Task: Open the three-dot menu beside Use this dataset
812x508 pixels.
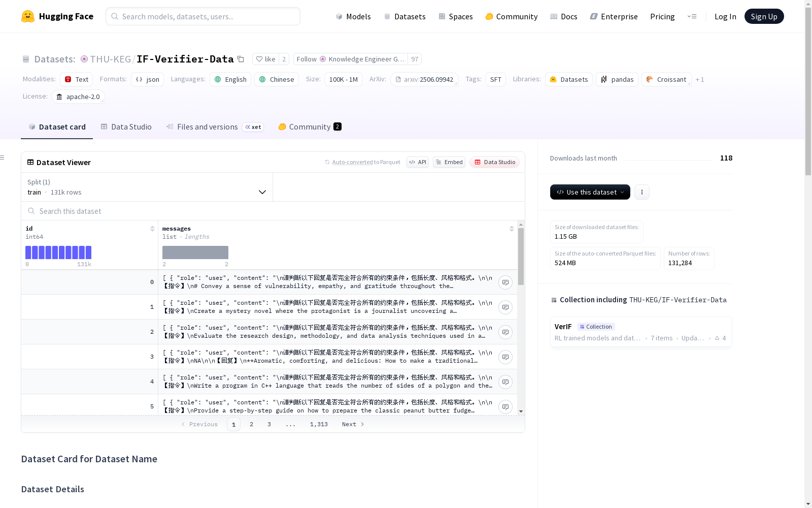Action: pyautogui.click(x=642, y=192)
